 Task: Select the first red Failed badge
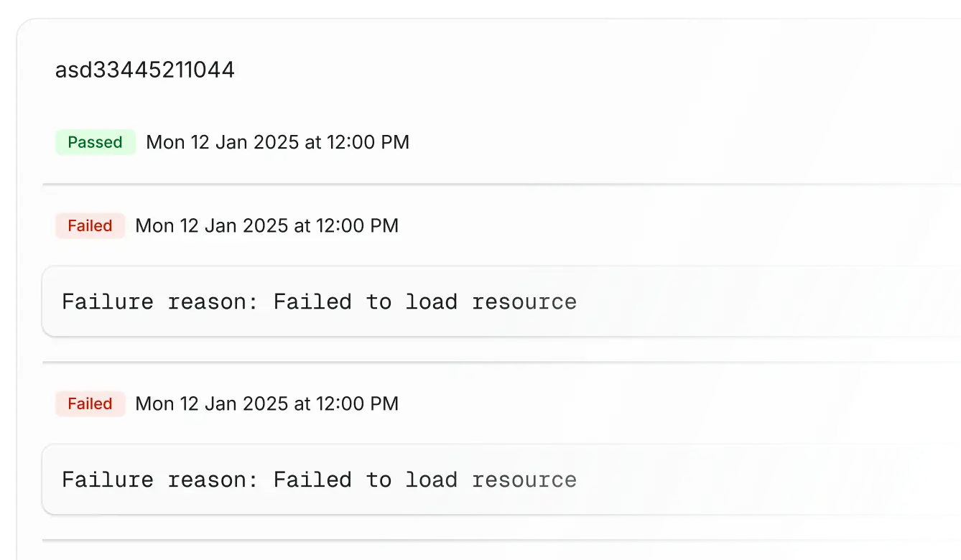[x=90, y=225]
